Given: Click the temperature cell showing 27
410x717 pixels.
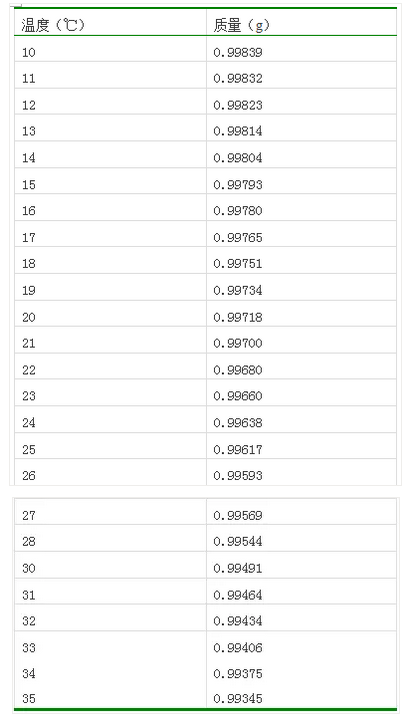Looking at the screenshot, I should click(110, 515).
